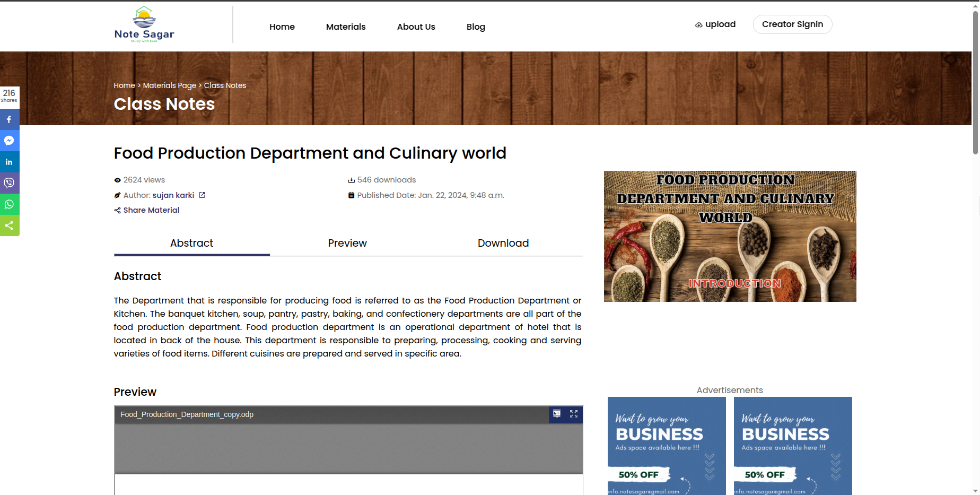The width and height of the screenshot is (980, 495).
Task: Share via the WhatsApp icon
Action: (x=9, y=204)
